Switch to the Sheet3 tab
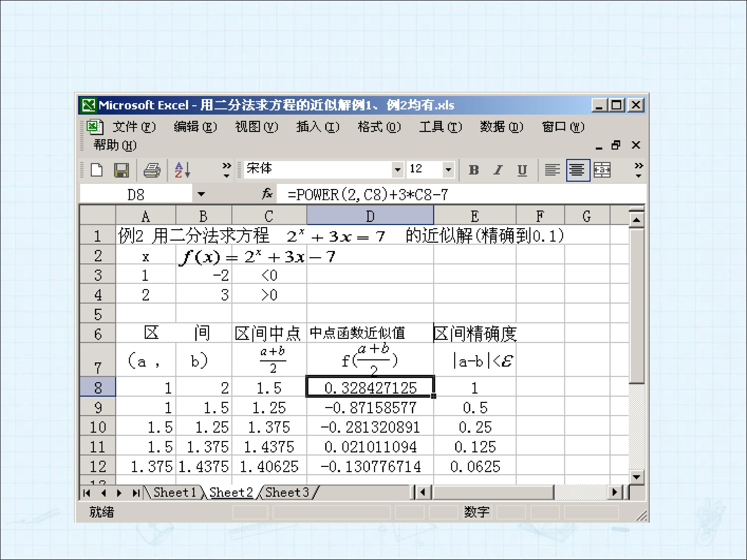 (287, 493)
